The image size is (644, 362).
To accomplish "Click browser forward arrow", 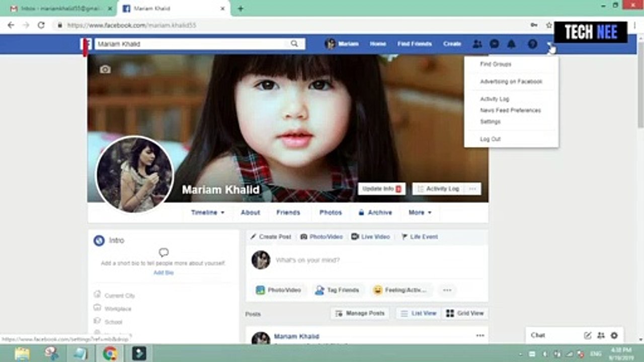I will point(26,25).
